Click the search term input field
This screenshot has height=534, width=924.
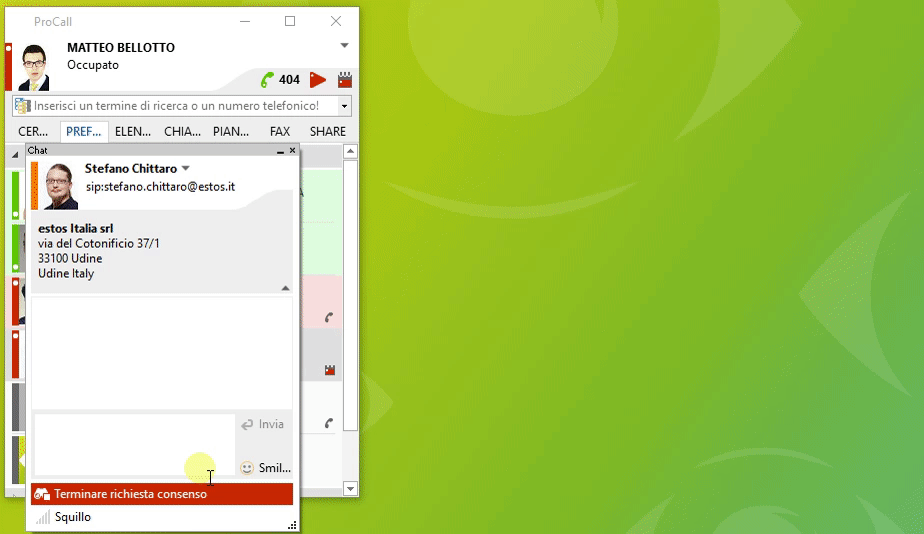[184, 106]
